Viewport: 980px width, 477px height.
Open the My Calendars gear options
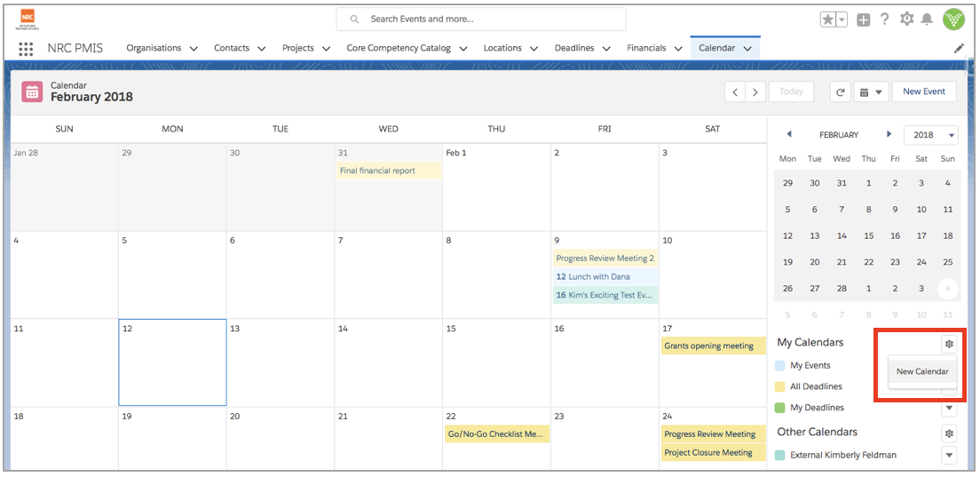(949, 343)
